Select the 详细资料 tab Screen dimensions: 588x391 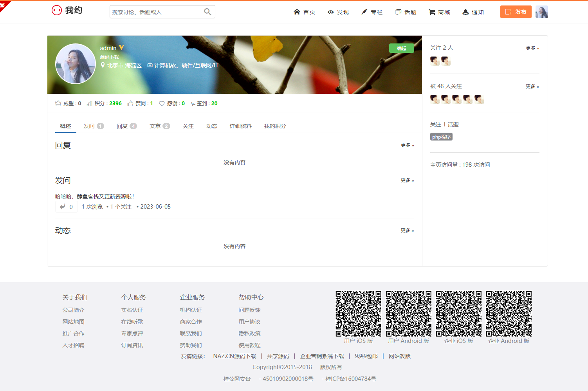[240, 126]
